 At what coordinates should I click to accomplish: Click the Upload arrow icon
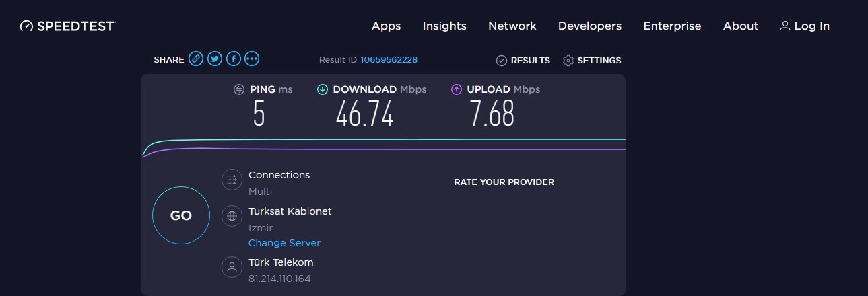tap(456, 89)
